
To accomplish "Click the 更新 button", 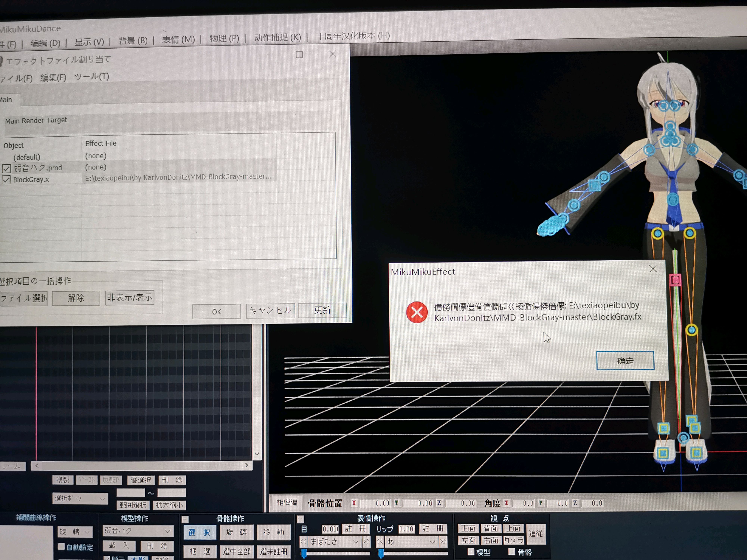I will tap(322, 310).
